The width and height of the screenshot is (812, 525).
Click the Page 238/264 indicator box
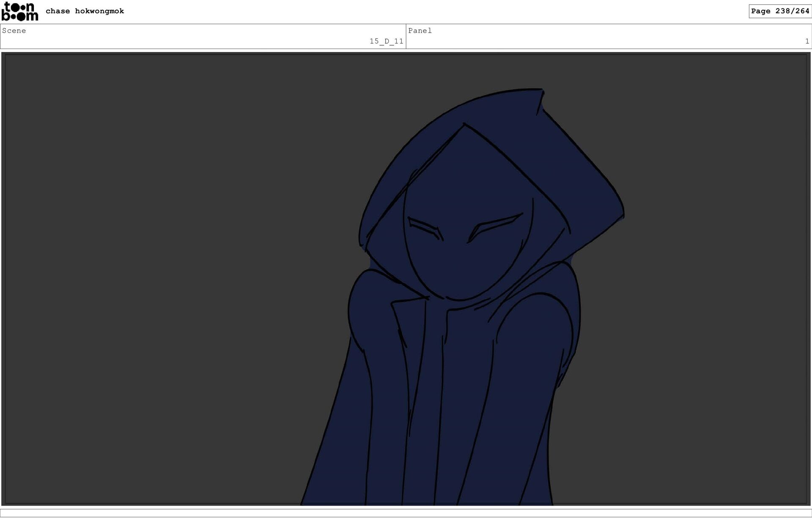[779, 11]
